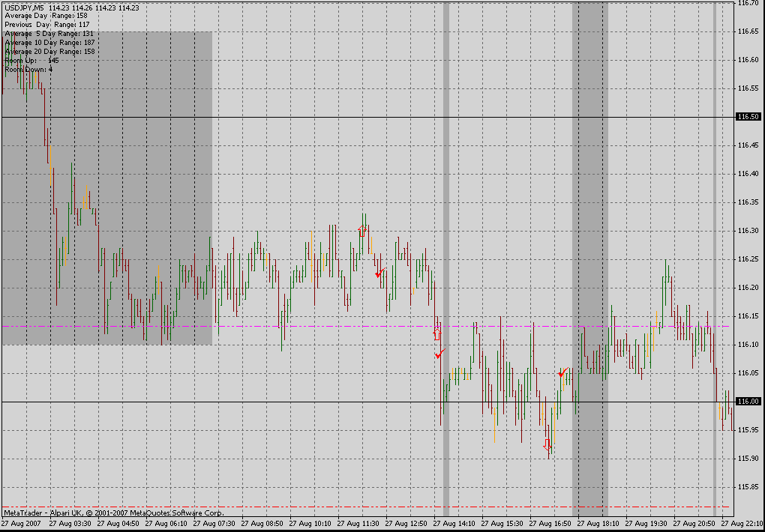Image resolution: width=765 pixels, height=532 pixels.
Task: Click the 27 Aug 2007 date label
Action: point(19,524)
